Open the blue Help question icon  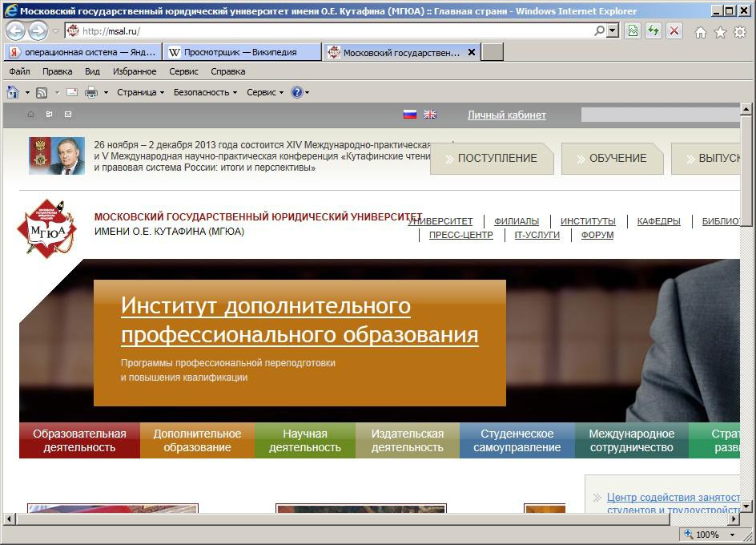[x=297, y=91]
